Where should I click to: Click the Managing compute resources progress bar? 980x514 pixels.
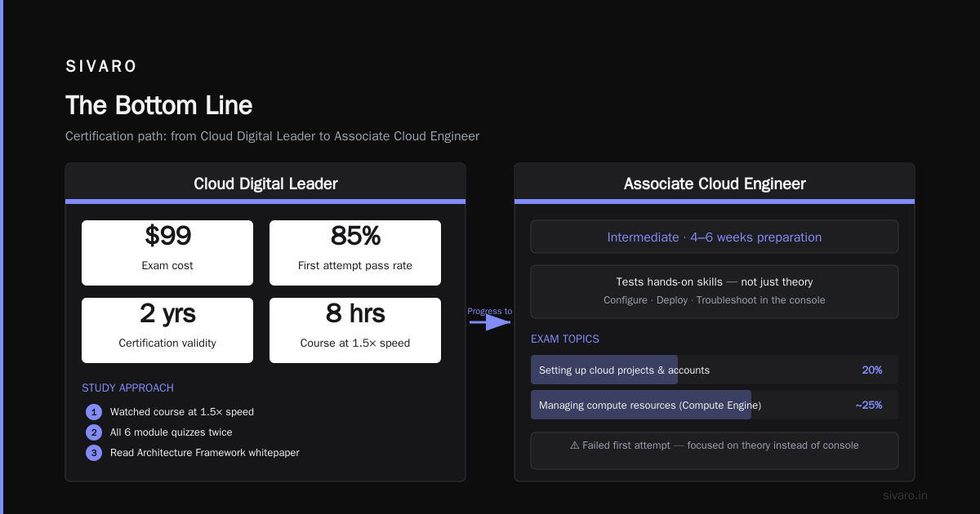715,405
